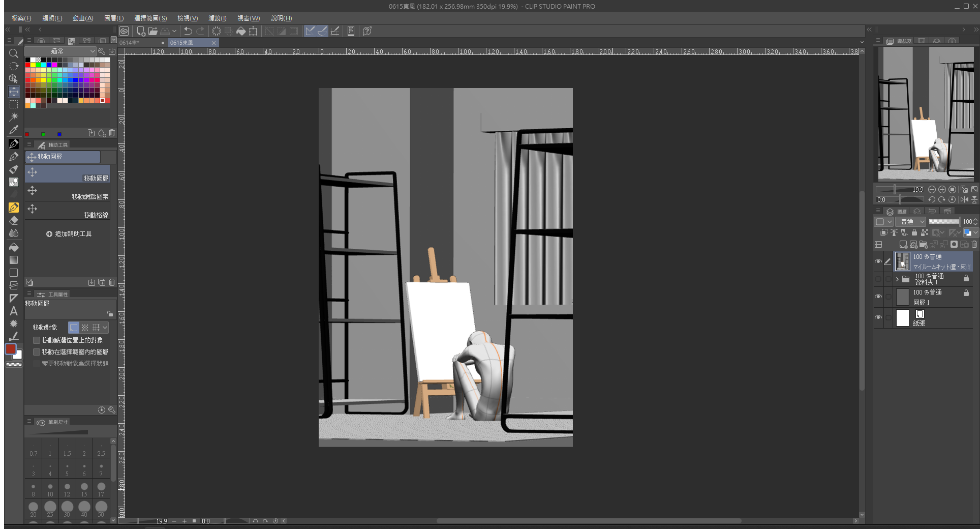Hide the マイルームキット layer
This screenshot has height=529, width=980.
(x=878, y=261)
